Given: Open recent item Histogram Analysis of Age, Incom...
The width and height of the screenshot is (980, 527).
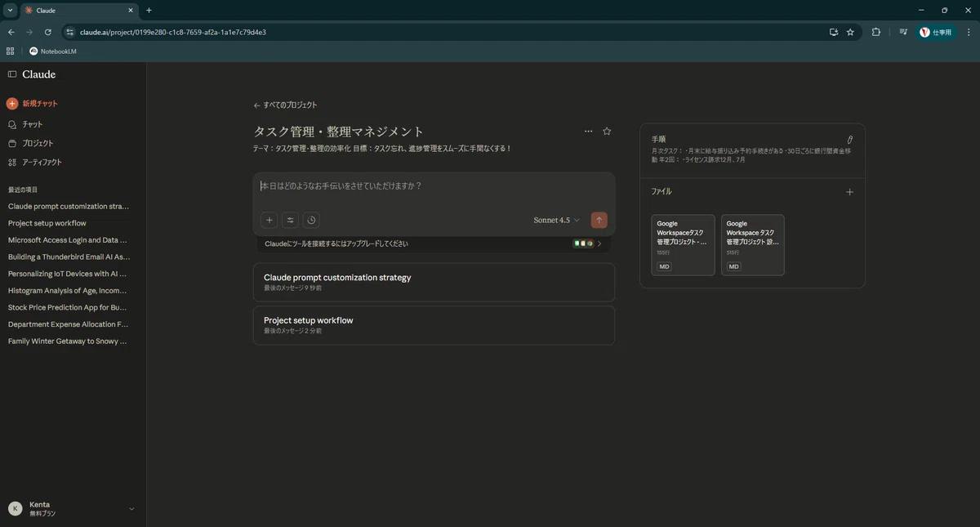Looking at the screenshot, I should click(69, 290).
